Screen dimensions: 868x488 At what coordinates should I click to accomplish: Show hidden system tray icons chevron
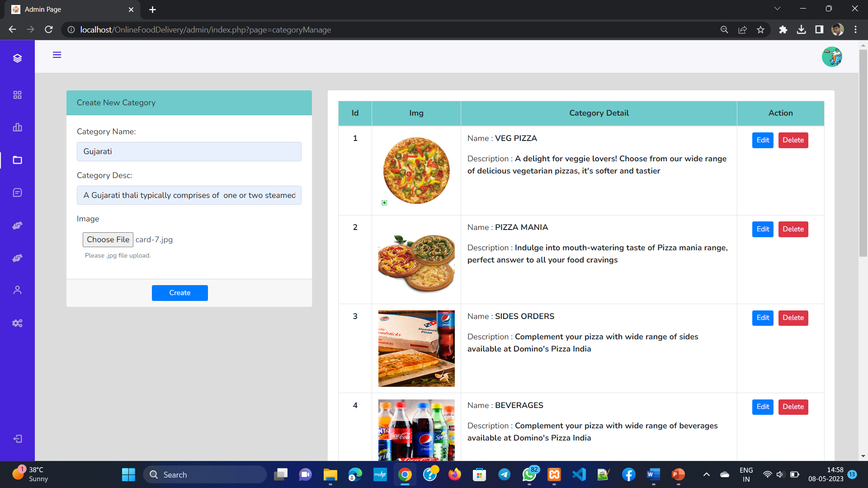(706, 474)
